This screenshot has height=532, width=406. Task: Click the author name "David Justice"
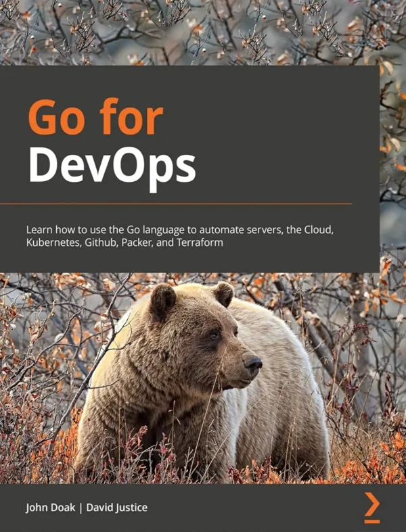[117, 508]
